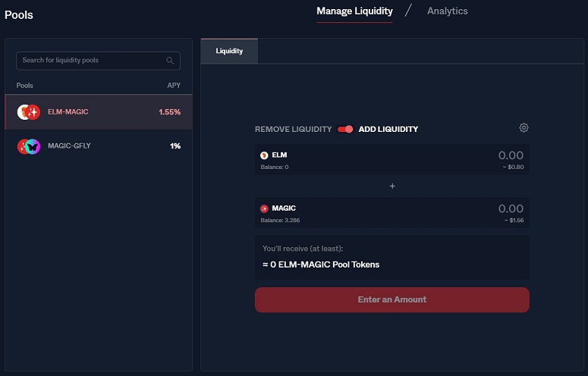Click the ELM-MAGIC pair token icon
Viewport: 588px width, 376px height.
[29, 112]
